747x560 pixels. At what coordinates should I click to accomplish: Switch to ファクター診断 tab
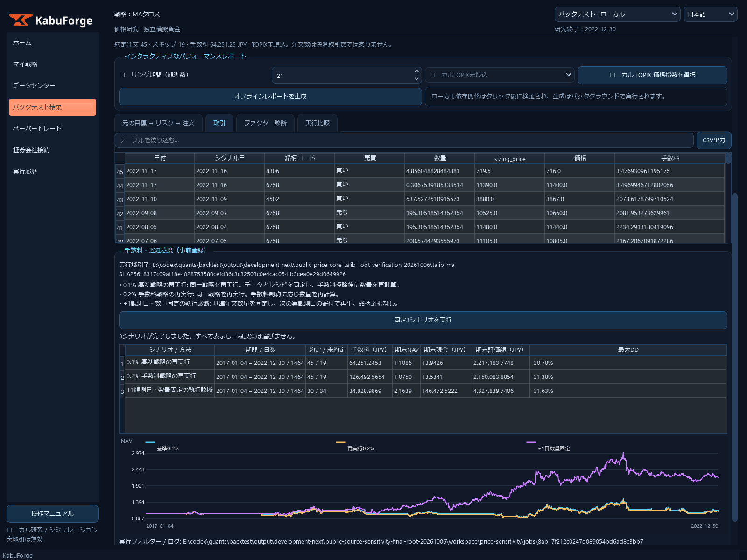[x=265, y=123]
